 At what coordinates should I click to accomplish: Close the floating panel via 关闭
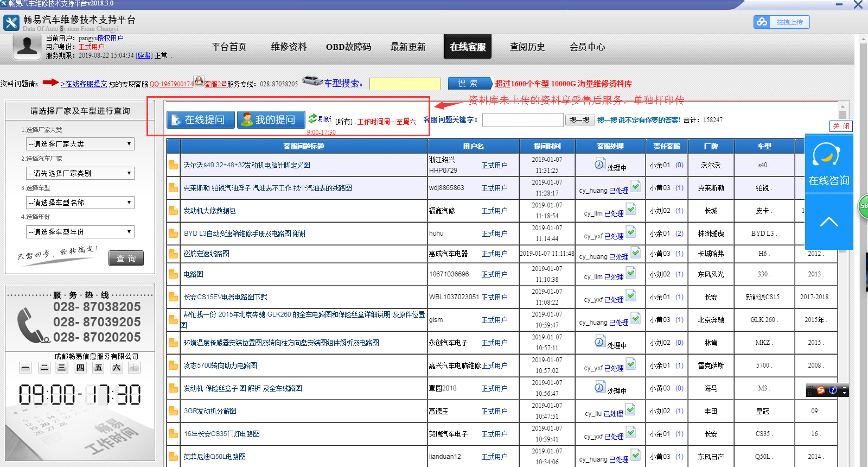point(841,126)
